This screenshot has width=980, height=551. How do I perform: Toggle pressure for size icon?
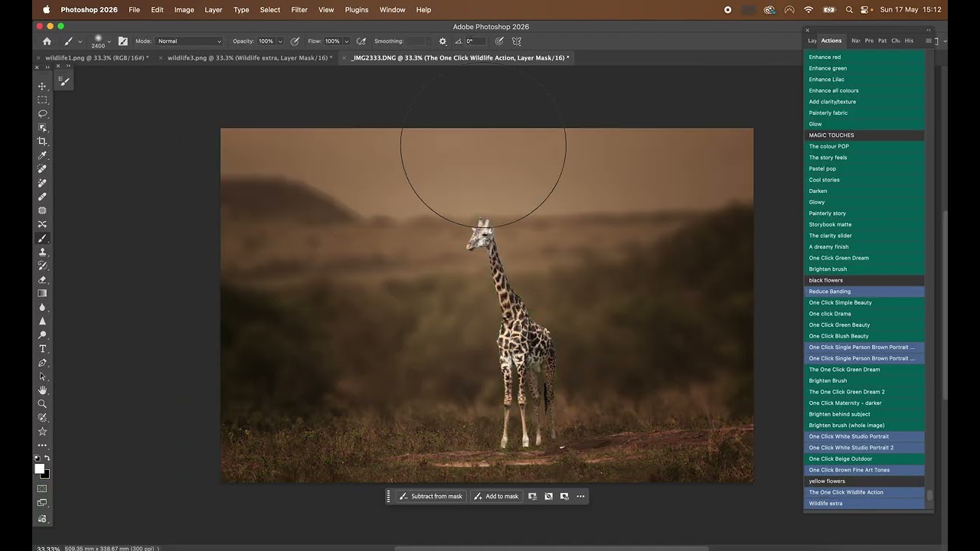(x=499, y=41)
